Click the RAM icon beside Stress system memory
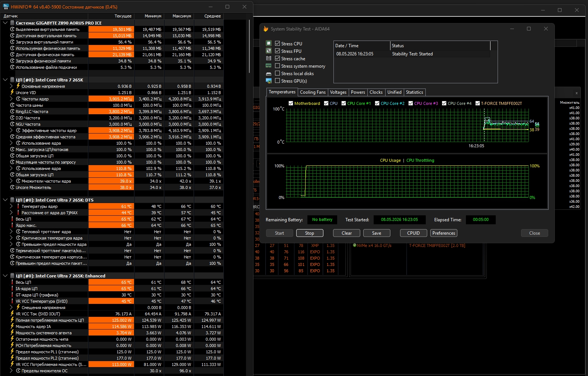The image size is (588, 376). coord(269,66)
